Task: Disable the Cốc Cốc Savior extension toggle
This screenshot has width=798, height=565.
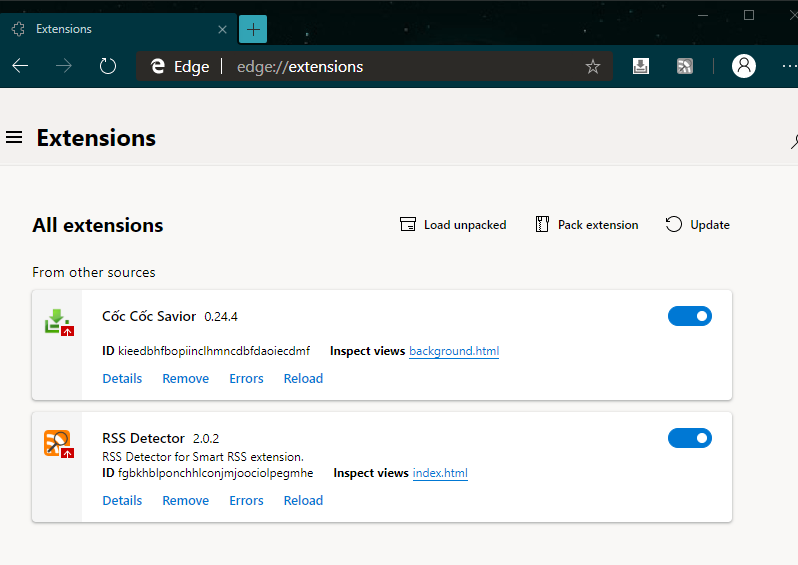Action: point(689,316)
